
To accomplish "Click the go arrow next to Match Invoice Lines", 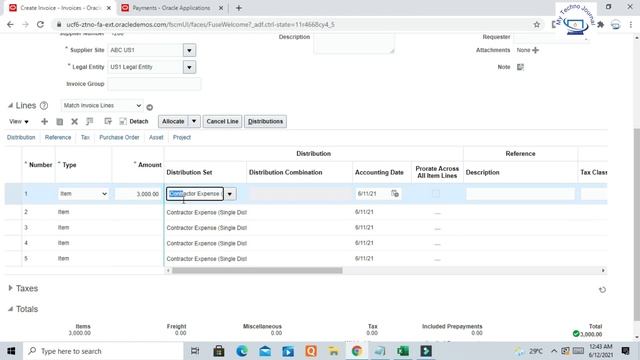I will click(150, 107).
